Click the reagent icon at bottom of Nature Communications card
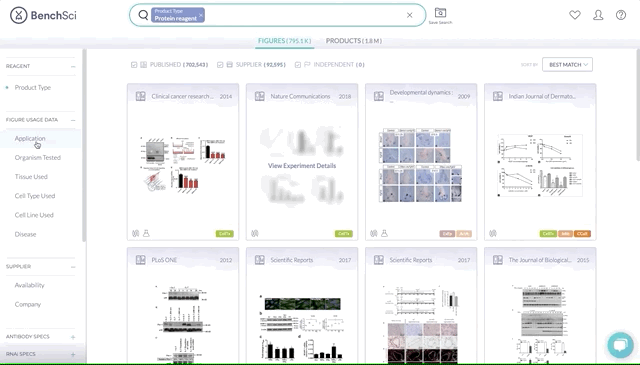 (x=255, y=234)
